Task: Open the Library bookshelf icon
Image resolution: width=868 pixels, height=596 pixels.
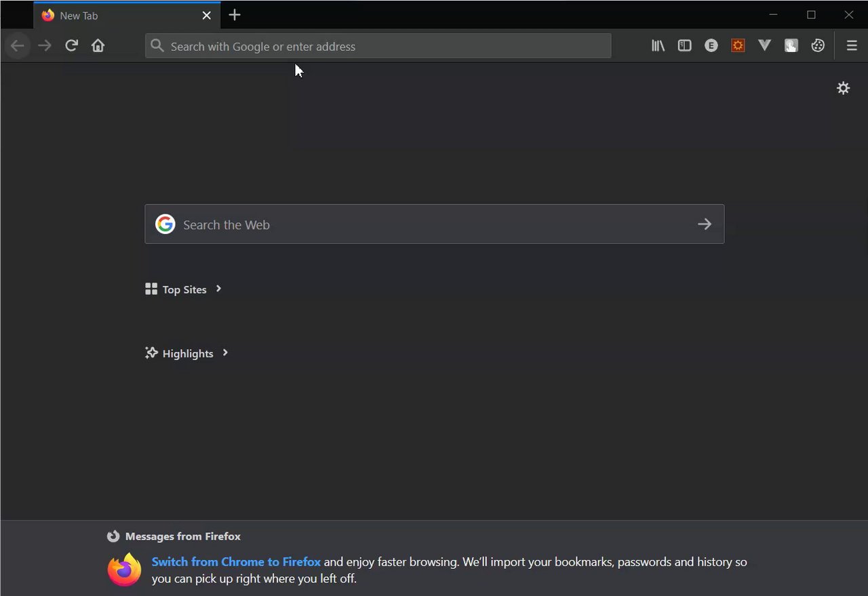Action: [x=658, y=46]
